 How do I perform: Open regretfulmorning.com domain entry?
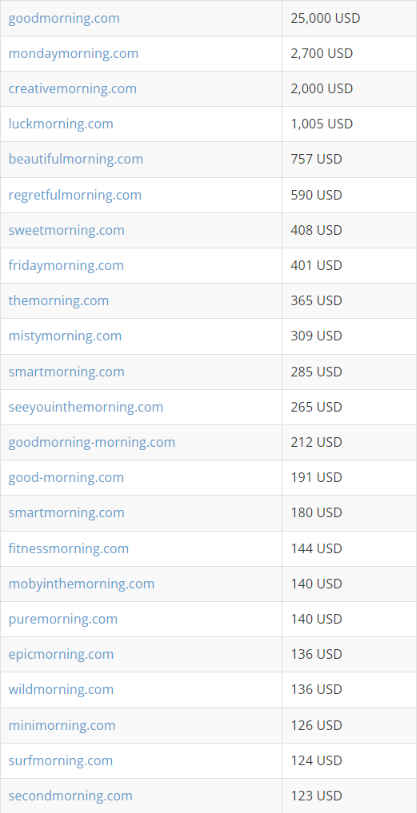(75, 195)
